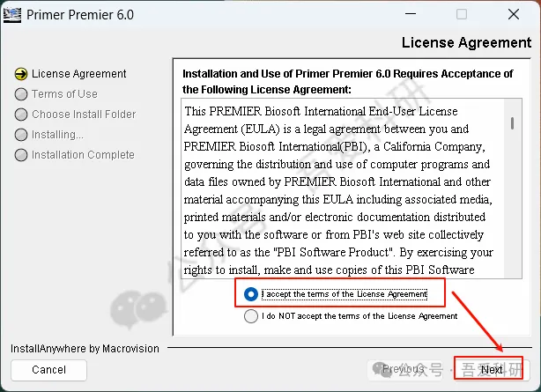Click the Terms of Use step bullet

(x=21, y=94)
